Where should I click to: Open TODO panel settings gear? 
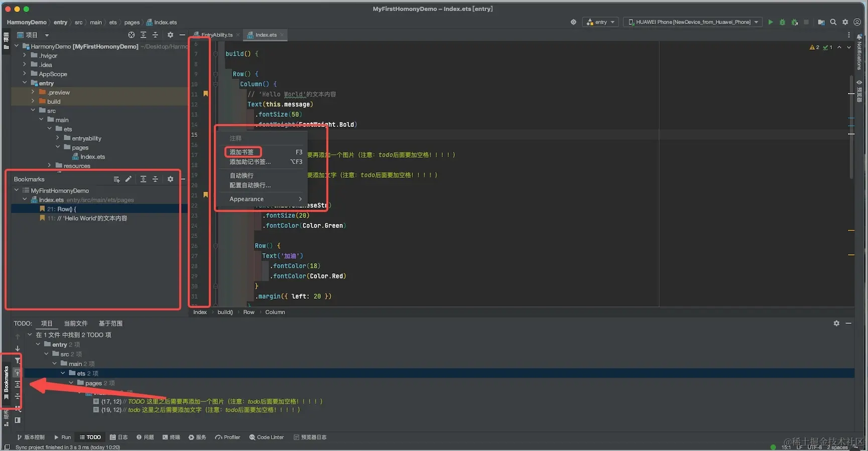point(836,323)
